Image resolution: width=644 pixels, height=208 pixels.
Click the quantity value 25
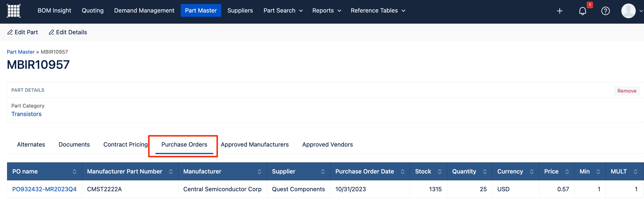click(x=483, y=189)
